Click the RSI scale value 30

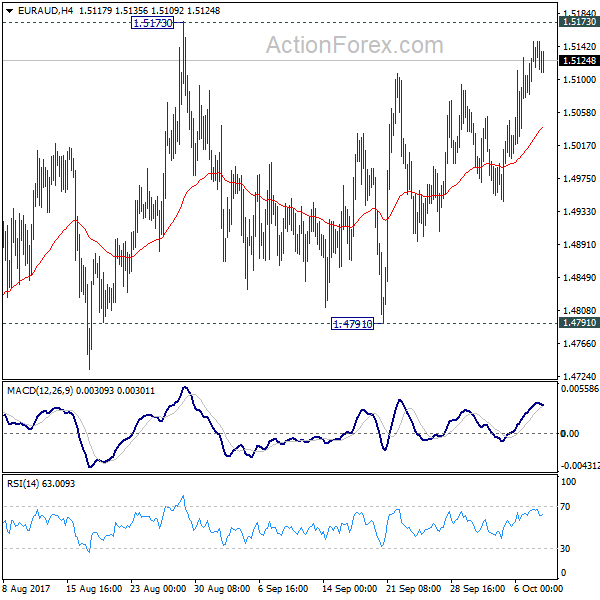click(565, 548)
